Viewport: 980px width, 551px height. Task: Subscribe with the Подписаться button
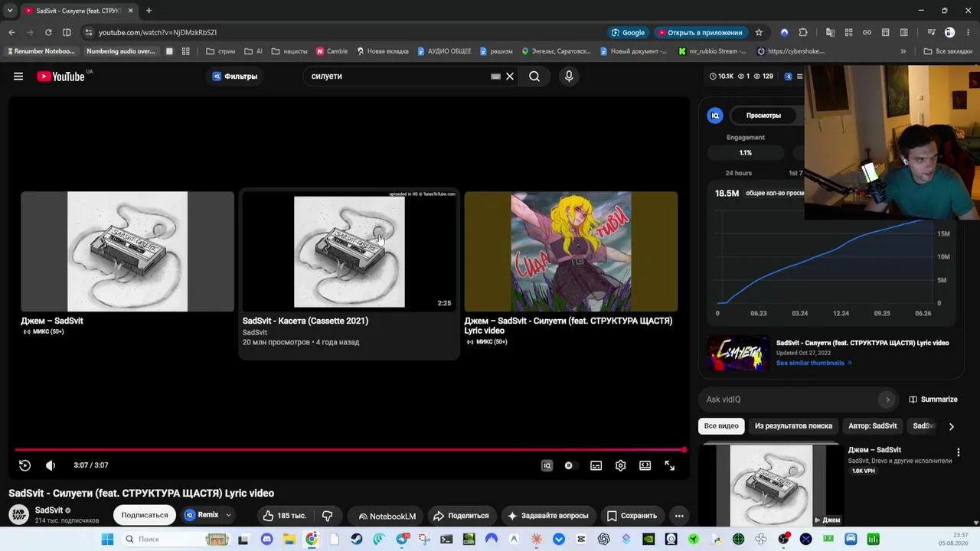click(145, 515)
